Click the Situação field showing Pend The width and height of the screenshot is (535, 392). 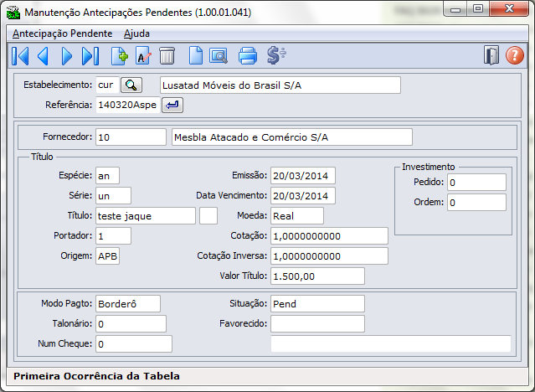click(x=317, y=304)
